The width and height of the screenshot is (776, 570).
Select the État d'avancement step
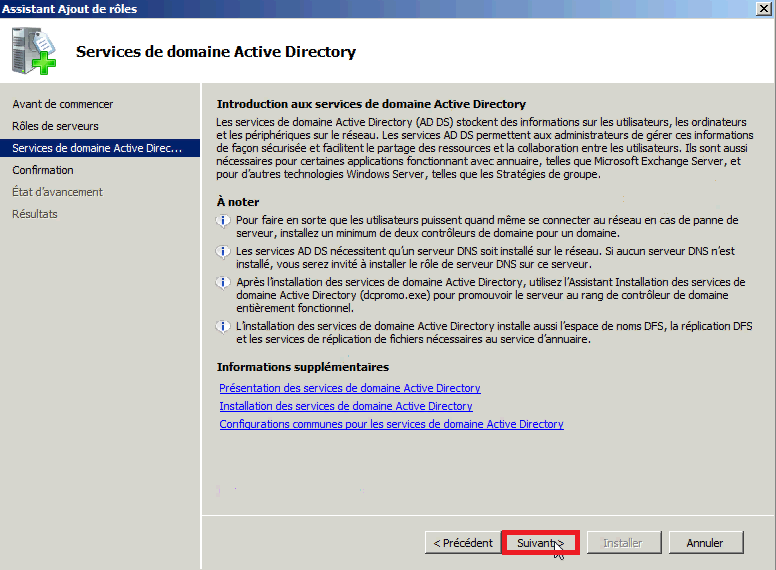[57, 192]
